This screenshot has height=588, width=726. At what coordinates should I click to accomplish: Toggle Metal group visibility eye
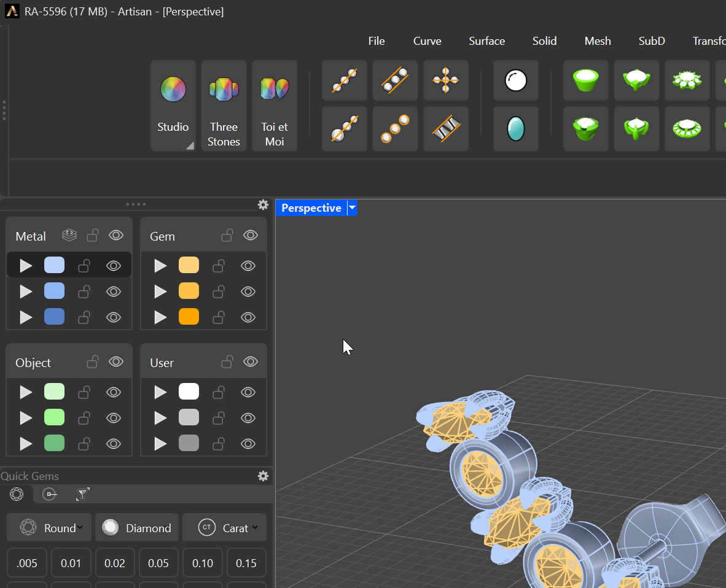tap(115, 236)
